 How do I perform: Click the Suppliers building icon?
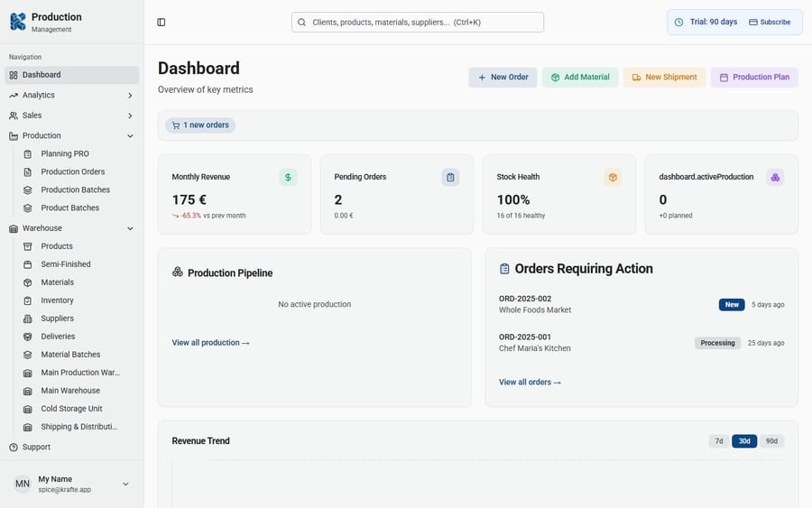[x=28, y=319]
